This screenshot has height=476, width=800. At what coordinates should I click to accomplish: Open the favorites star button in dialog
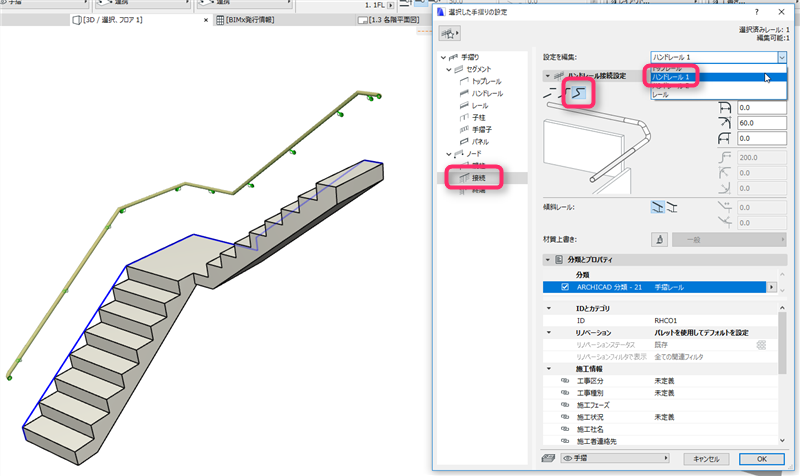tap(449, 34)
